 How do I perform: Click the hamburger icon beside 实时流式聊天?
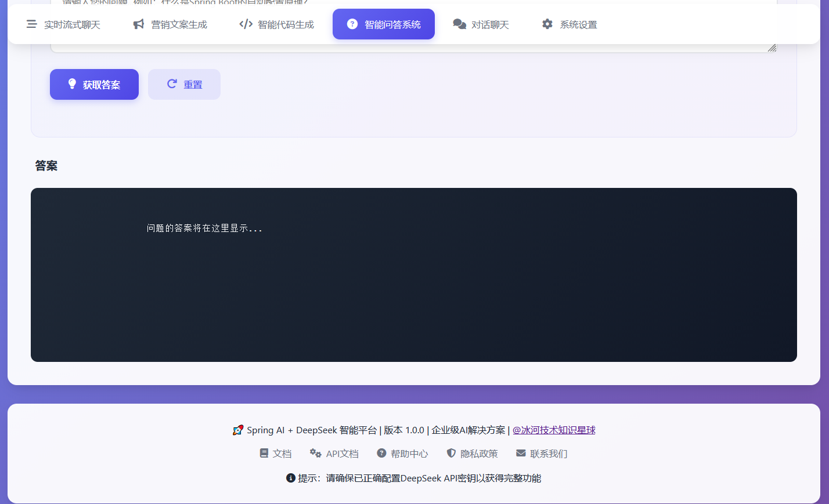click(31, 24)
